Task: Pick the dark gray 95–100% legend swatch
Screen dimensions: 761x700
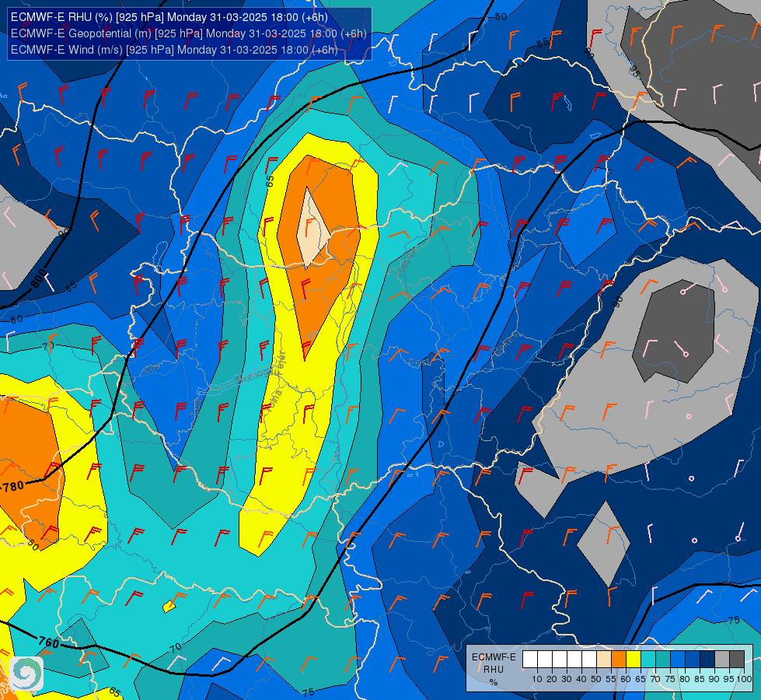Action: click(737, 660)
